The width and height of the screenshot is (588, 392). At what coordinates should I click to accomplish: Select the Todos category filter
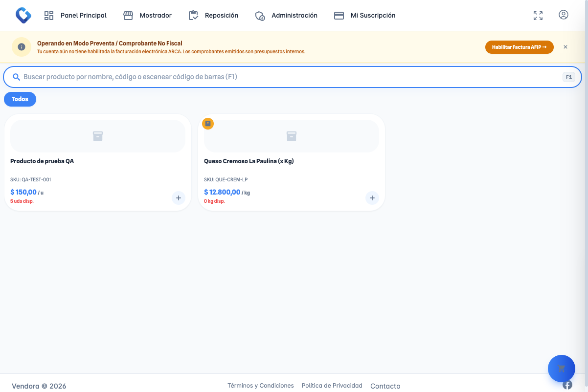pos(20,99)
